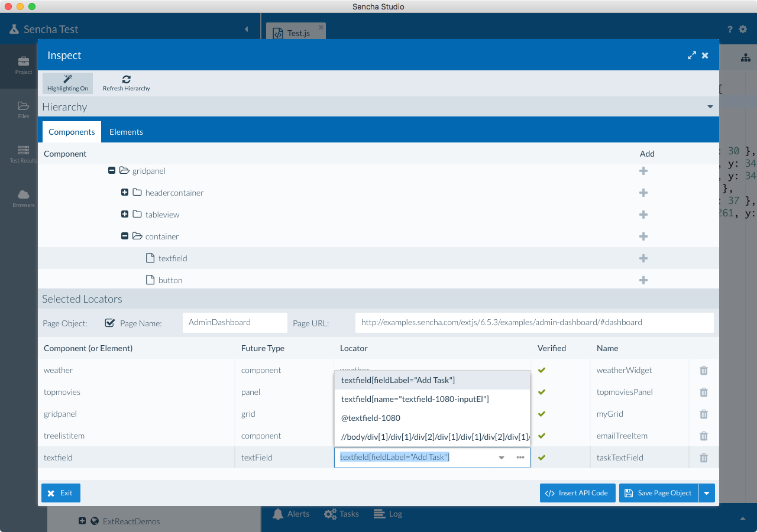Add headercontainer via its plus icon
Screen dimensions: 757x532
[643, 193]
